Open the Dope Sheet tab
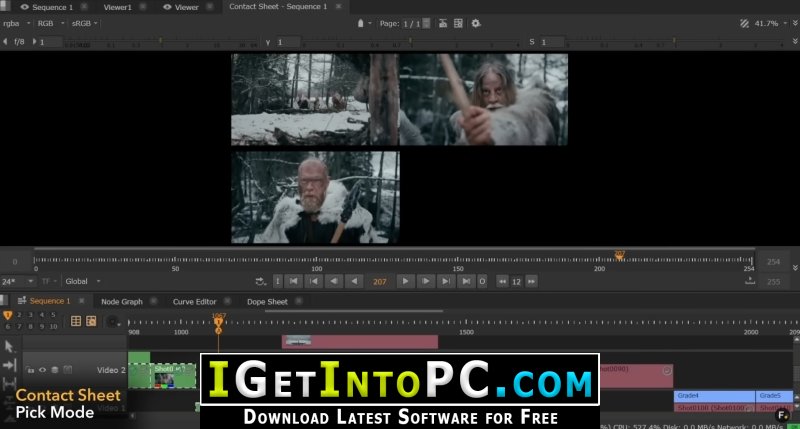 tap(267, 301)
